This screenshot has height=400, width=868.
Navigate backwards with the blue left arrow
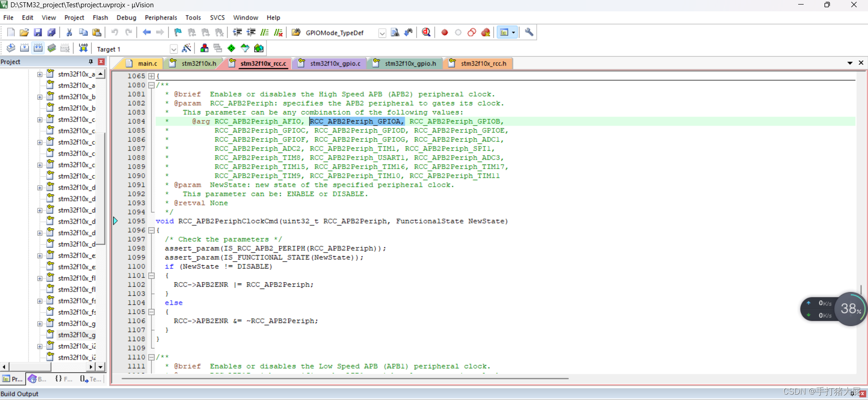point(147,32)
